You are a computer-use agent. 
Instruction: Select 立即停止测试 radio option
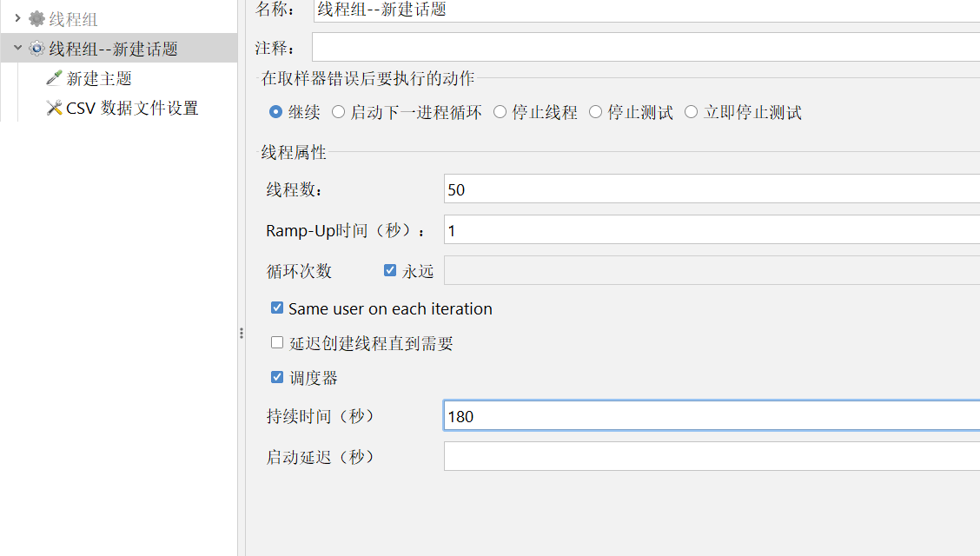pos(691,111)
